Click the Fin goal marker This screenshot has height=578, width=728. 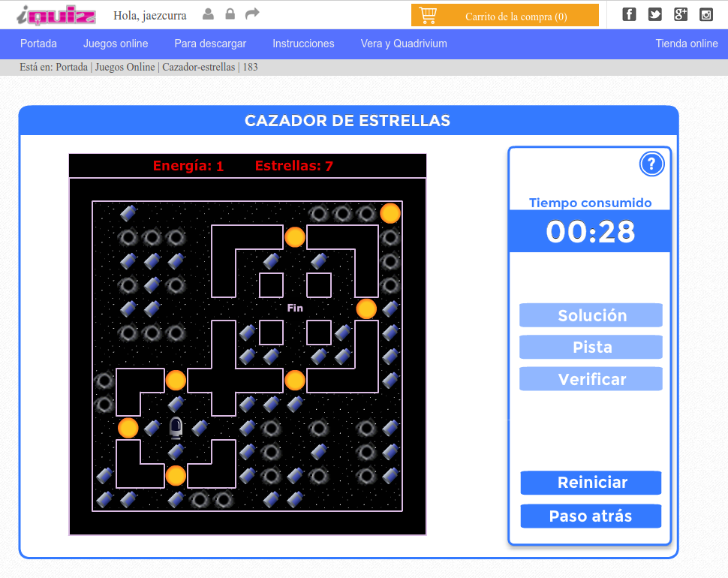coord(295,308)
